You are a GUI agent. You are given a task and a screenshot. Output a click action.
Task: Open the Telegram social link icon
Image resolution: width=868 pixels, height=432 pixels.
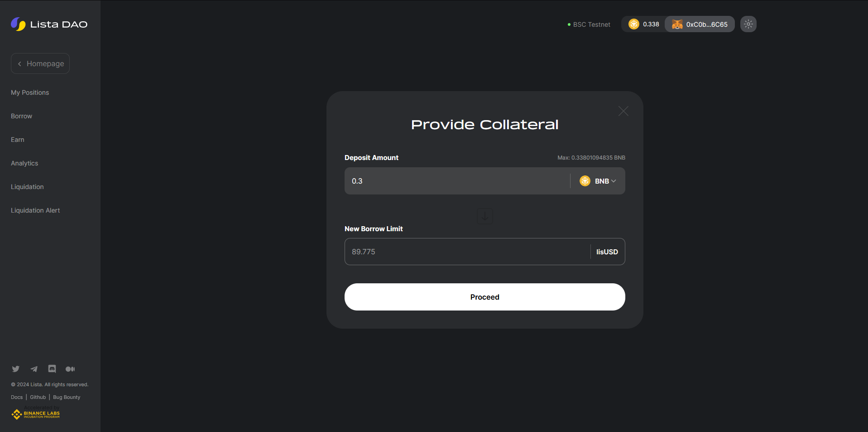[x=34, y=369]
